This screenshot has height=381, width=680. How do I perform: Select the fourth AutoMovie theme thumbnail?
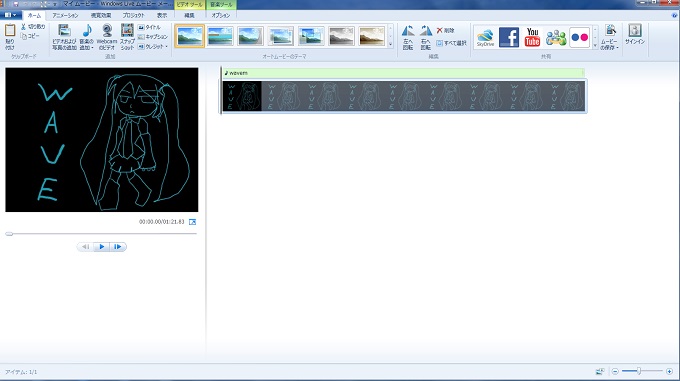coord(281,36)
